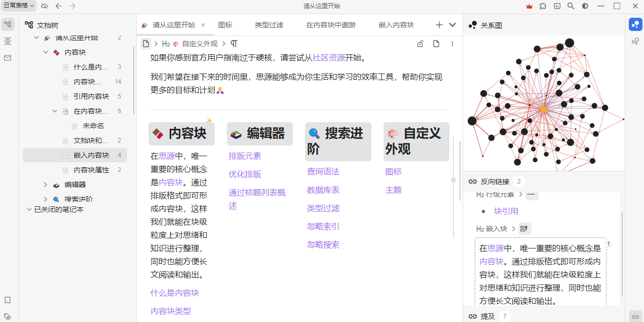The width and height of the screenshot is (644, 322).
Task: Open the 主题 link under 自定义外观
Action: pos(394,190)
